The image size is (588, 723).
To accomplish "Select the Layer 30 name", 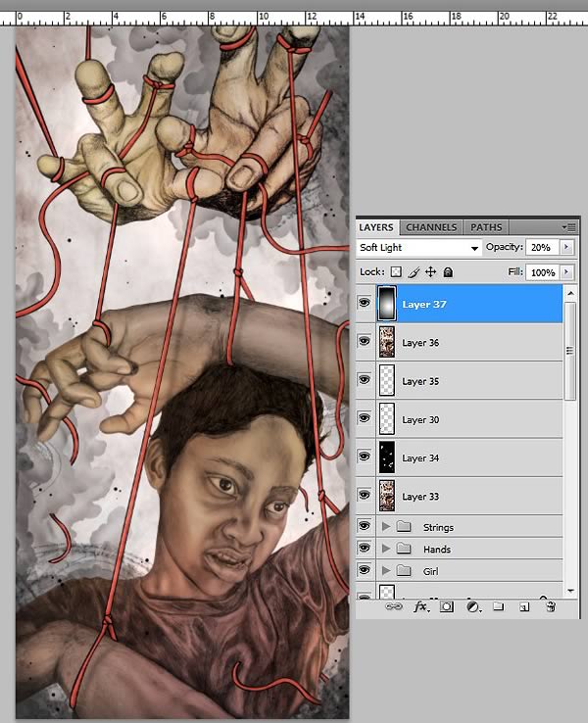I will click(420, 419).
